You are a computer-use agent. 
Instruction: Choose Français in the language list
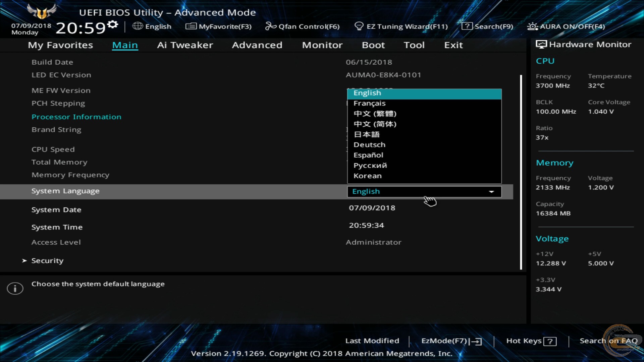(424, 103)
